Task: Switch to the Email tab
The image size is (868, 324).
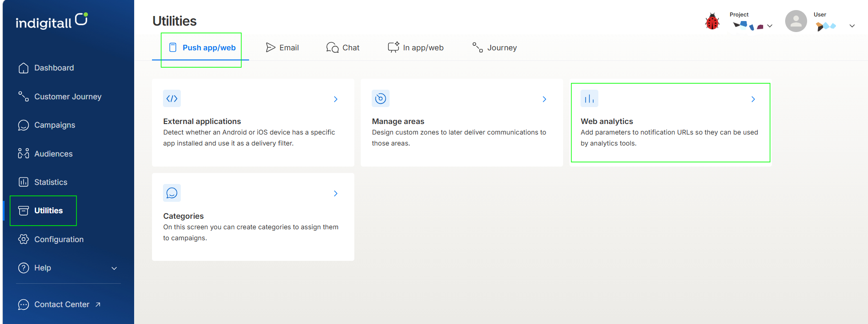Action: [282, 48]
